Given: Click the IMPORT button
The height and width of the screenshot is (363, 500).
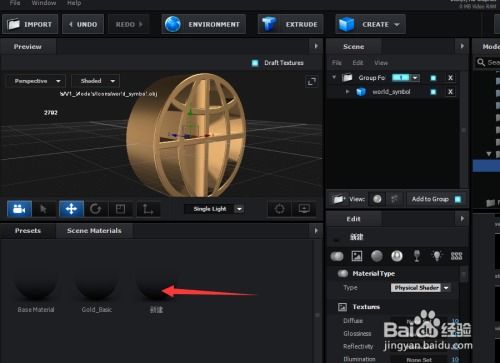Looking at the screenshot, I should pyautogui.click(x=30, y=24).
